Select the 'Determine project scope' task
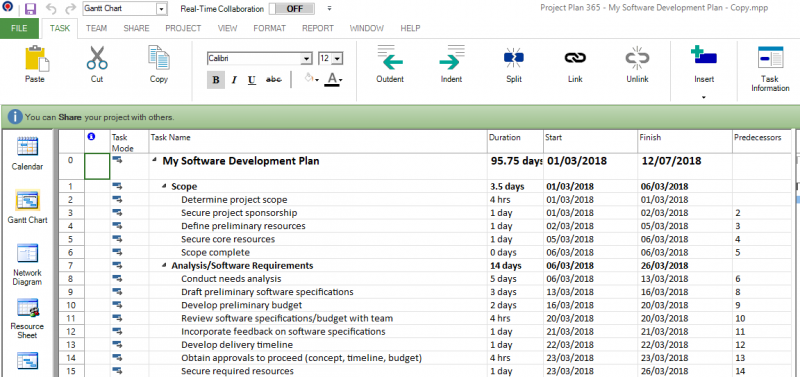Image resolution: width=800 pixels, height=377 pixels. click(x=234, y=200)
